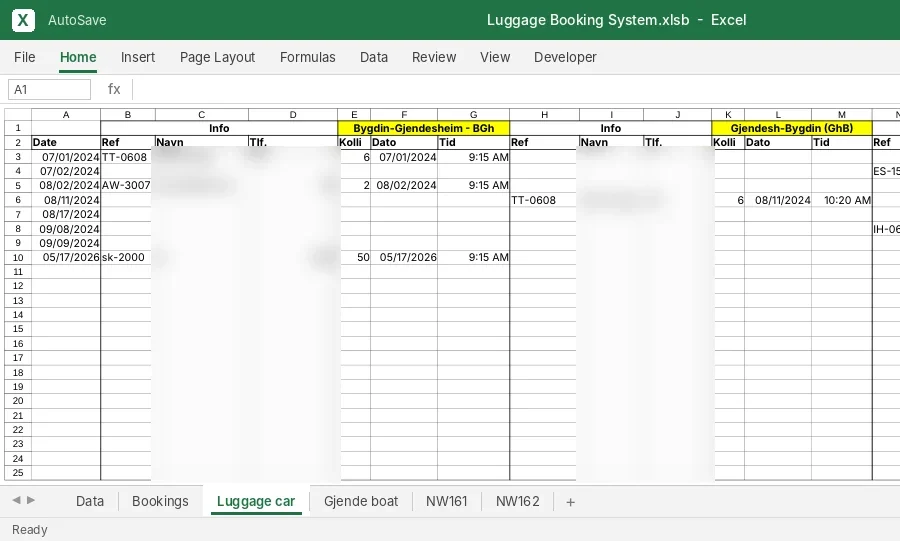Image resolution: width=900 pixels, height=541 pixels.
Task: Select column C header
Action: [x=201, y=115]
